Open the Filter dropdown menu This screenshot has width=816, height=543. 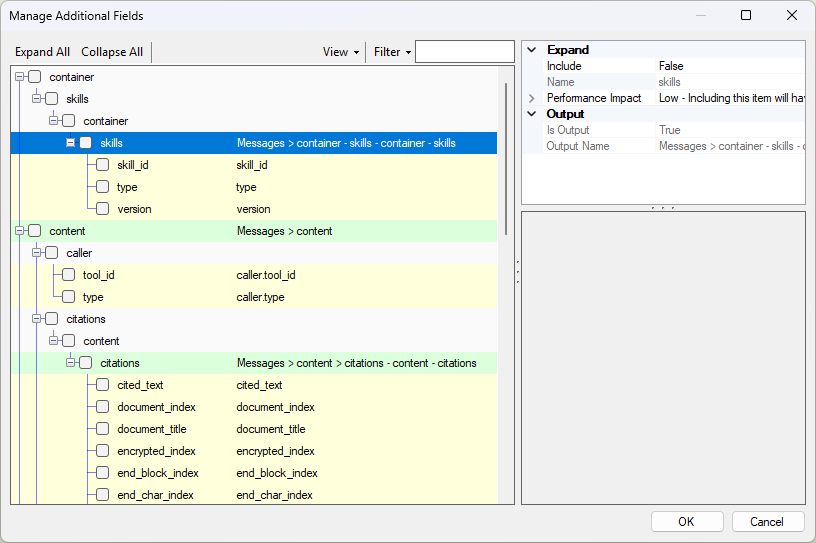click(x=392, y=52)
